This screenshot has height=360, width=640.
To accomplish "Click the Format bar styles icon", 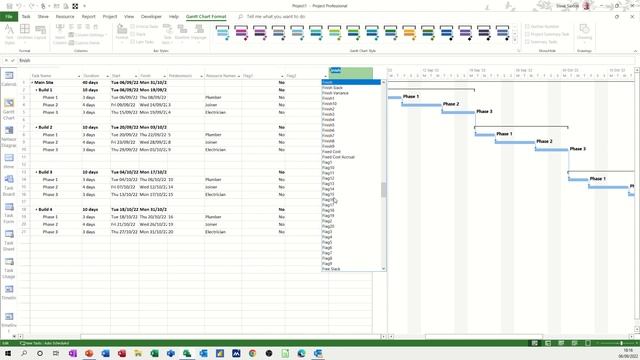I will pyautogui.click(x=122, y=32).
